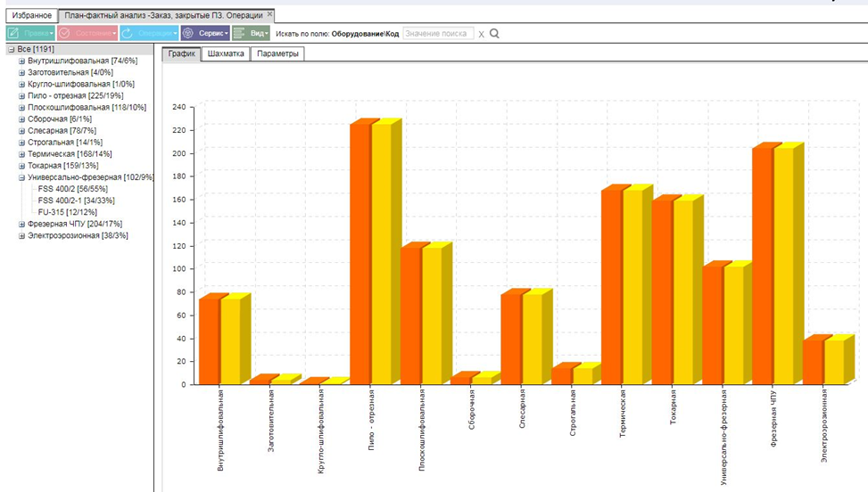Screen dimensions: 868x492
Task: Focus the Значение поиска search field
Action: pyautogui.click(x=438, y=34)
